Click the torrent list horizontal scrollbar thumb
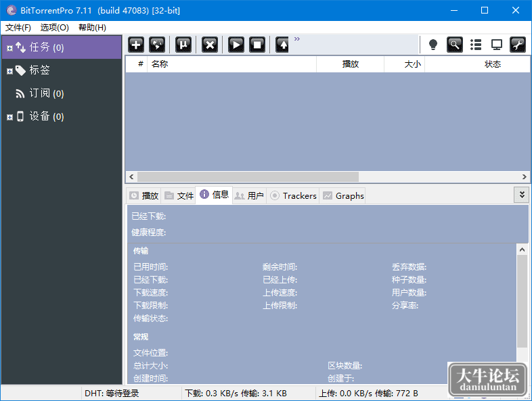 click(x=248, y=176)
